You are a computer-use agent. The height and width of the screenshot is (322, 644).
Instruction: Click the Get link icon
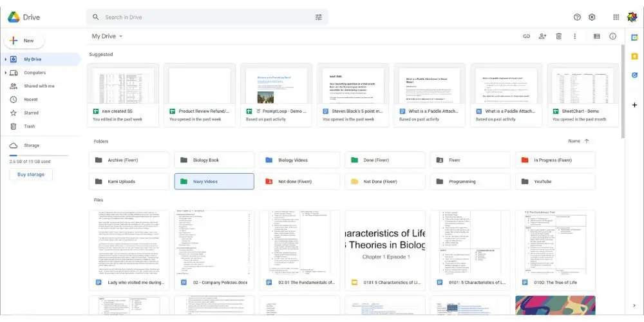[526, 36]
